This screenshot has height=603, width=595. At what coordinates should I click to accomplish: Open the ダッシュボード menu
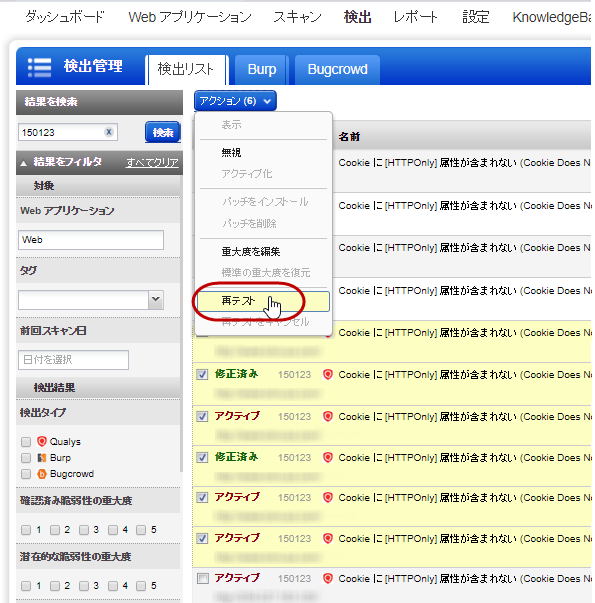click(x=65, y=17)
